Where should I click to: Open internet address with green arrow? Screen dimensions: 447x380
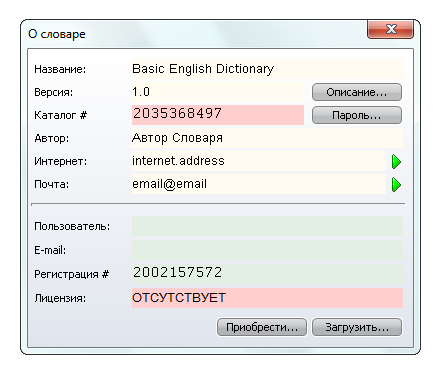pyautogui.click(x=396, y=162)
